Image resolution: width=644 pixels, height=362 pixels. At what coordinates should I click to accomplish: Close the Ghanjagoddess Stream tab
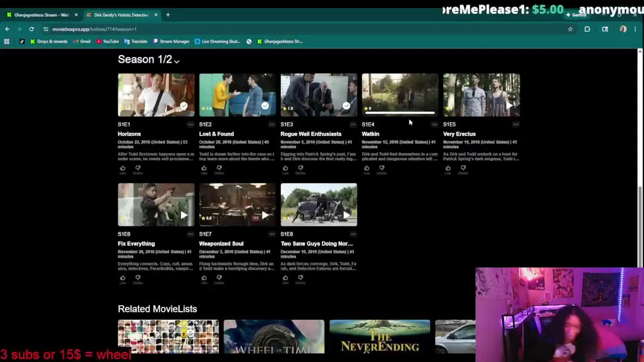pyautogui.click(x=76, y=15)
